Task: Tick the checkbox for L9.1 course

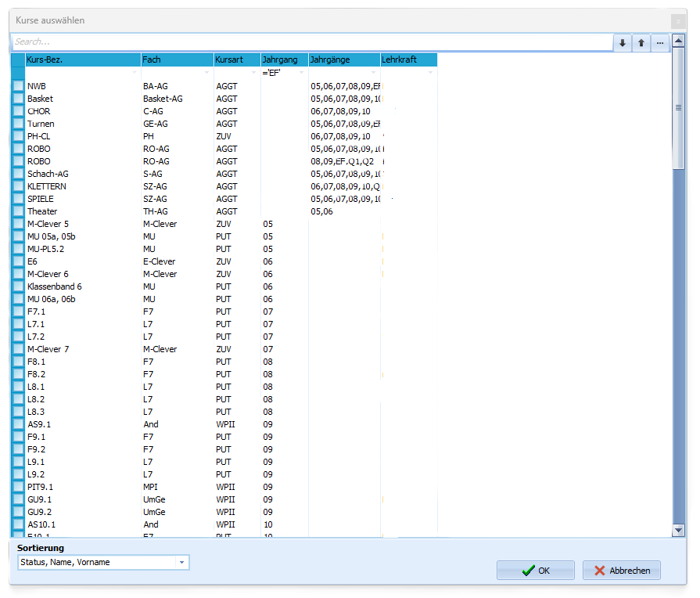Action: coord(18,461)
